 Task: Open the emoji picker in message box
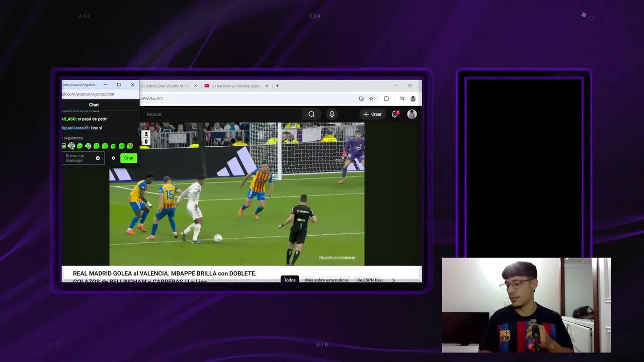tap(98, 158)
